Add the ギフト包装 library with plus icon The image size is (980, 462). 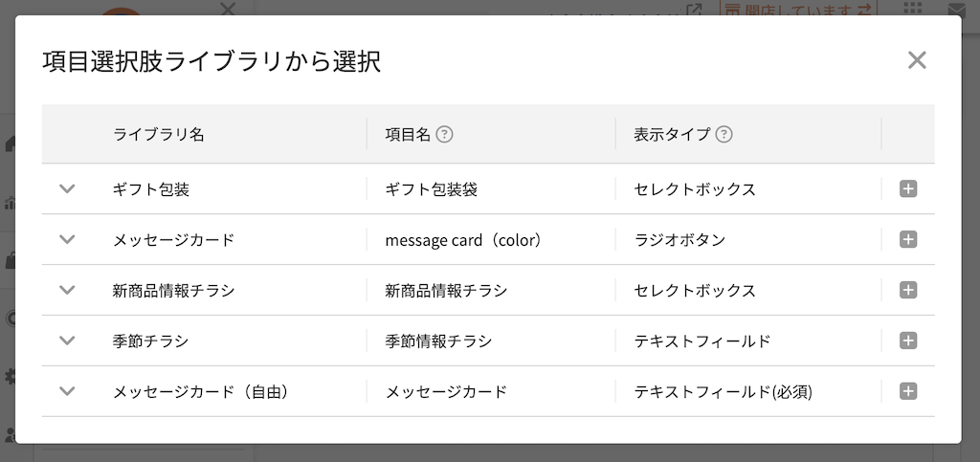coord(908,188)
